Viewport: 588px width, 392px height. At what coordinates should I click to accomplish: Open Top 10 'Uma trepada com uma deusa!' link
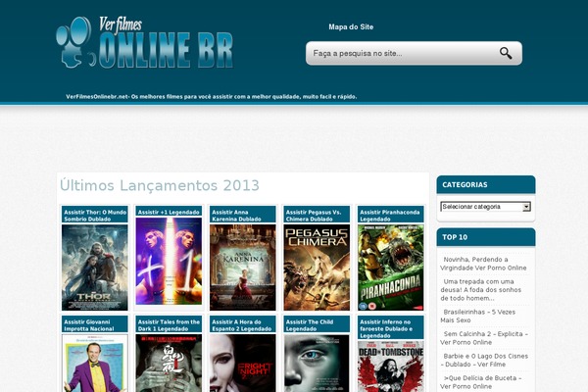click(481, 290)
